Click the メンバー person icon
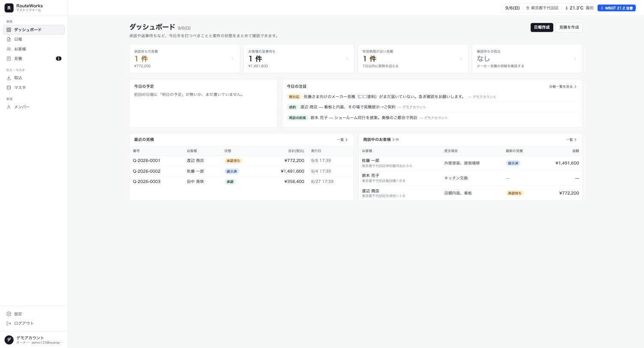Viewport: 644px width, 348px height. pyautogui.click(x=9, y=107)
